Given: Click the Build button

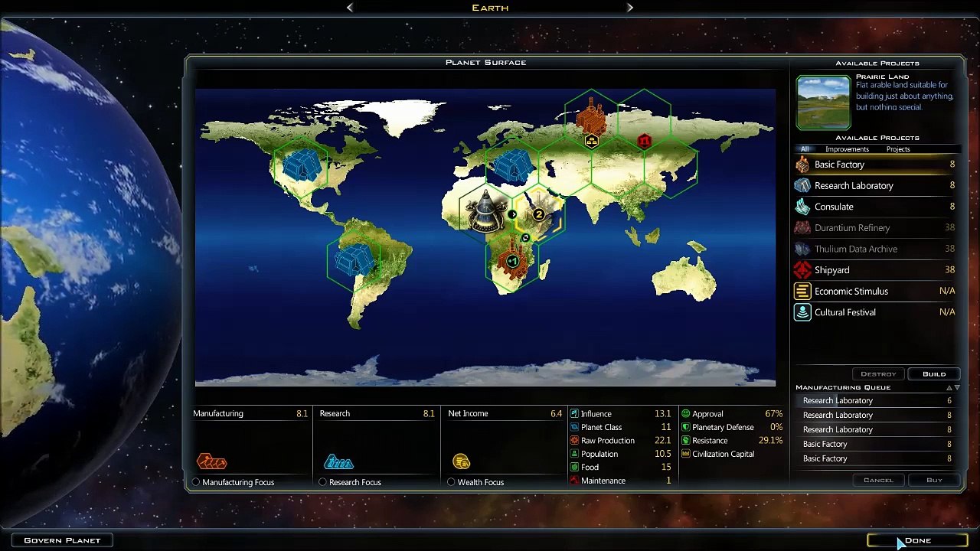Looking at the screenshot, I should pyautogui.click(x=934, y=374).
